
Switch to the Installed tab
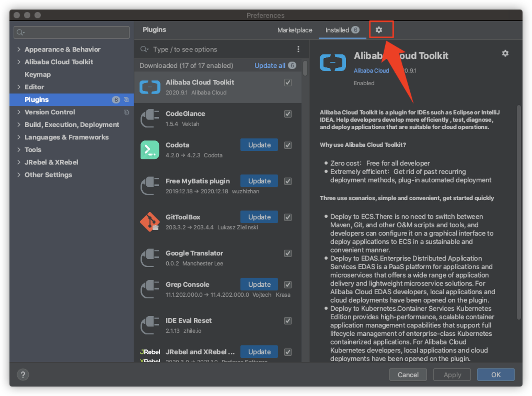342,30
